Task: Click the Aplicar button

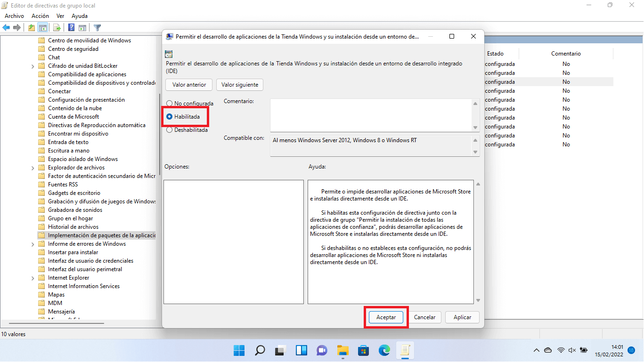Action: point(462,317)
